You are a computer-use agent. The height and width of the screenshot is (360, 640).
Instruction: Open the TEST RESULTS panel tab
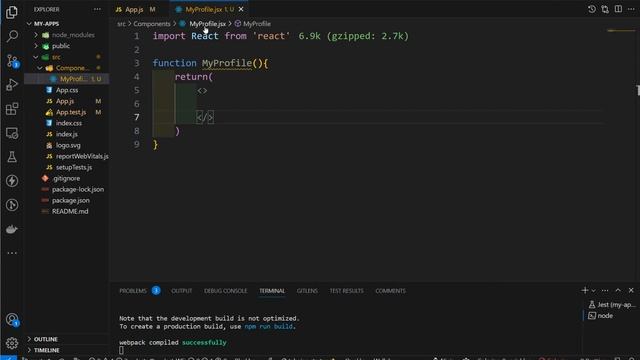click(347, 291)
